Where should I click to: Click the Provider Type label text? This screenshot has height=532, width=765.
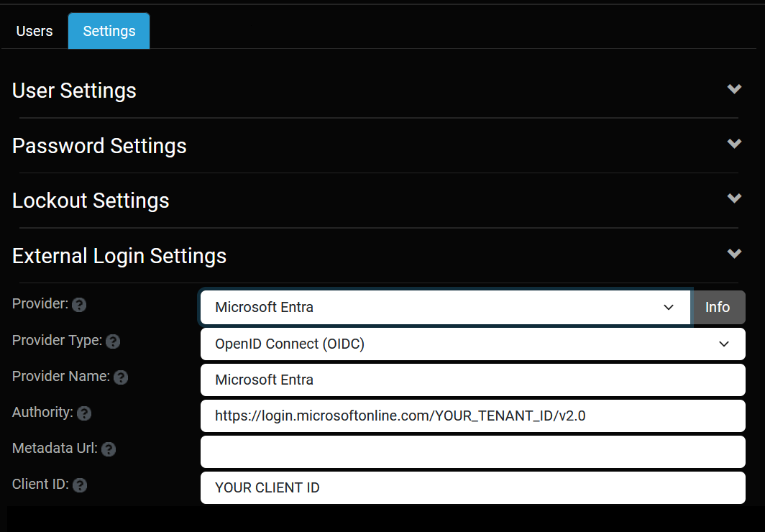[57, 340]
